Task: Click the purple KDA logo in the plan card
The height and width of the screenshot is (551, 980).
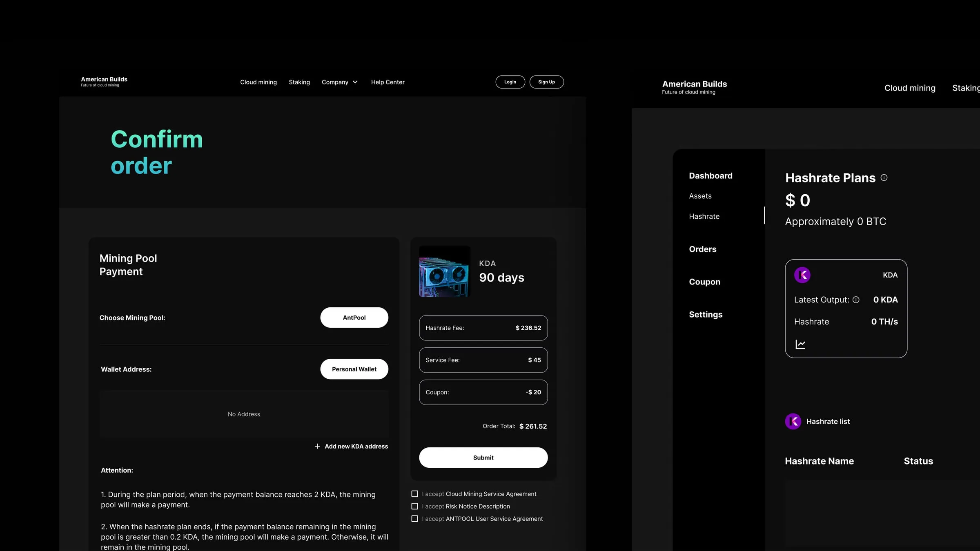Action: pyautogui.click(x=802, y=275)
